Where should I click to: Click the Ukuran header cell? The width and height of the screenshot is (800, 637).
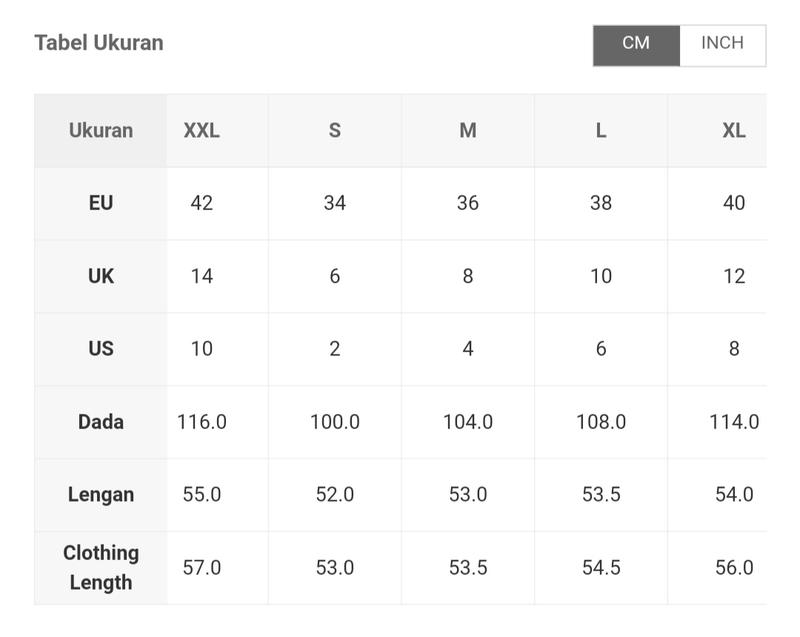tap(101, 131)
